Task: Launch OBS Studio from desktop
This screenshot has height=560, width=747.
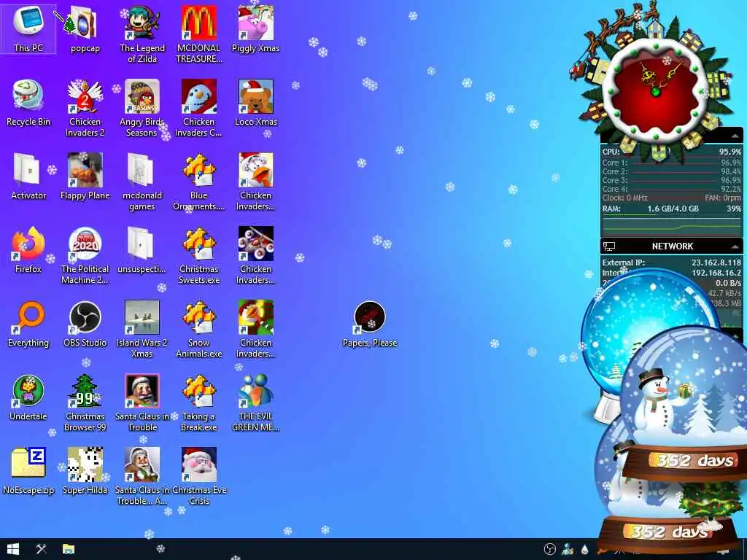Action: click(x=85, y=324)
